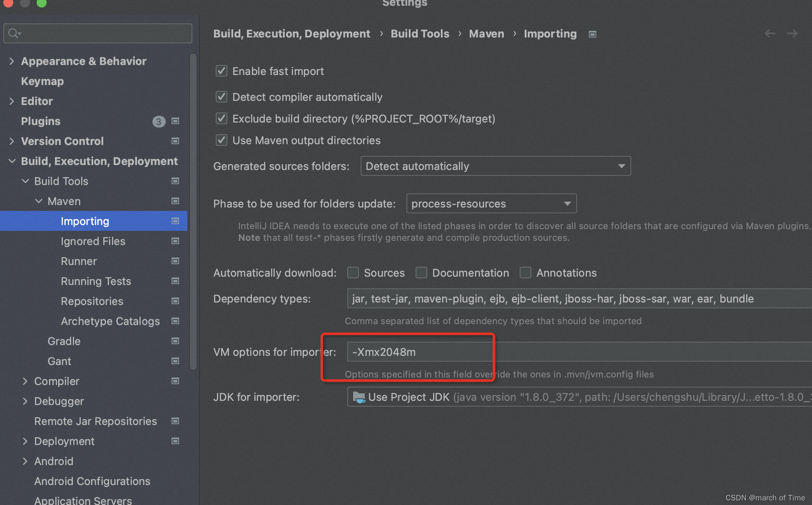Click the project-level icon beside Gant

(x=175, y=361)
